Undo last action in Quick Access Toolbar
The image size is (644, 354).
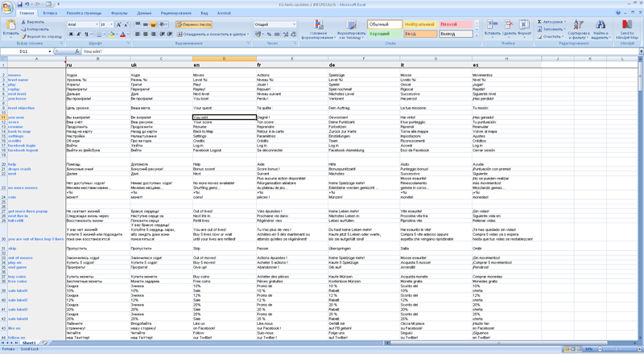tap(27, 5)
